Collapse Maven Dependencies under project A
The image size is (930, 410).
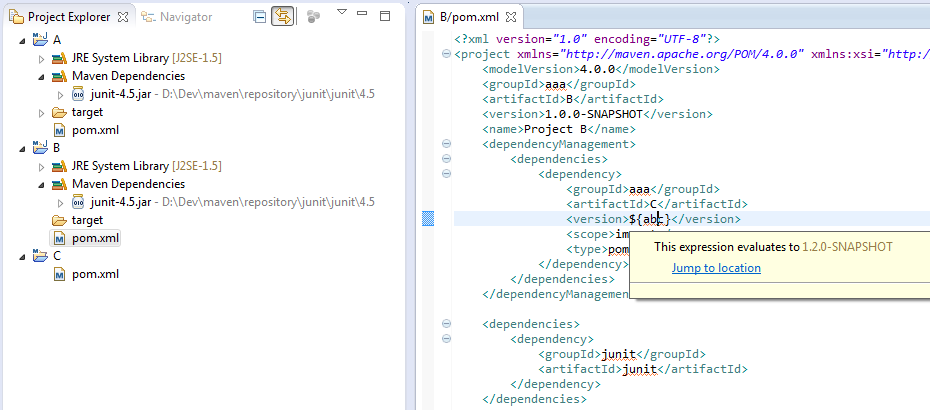pos(41,77)
